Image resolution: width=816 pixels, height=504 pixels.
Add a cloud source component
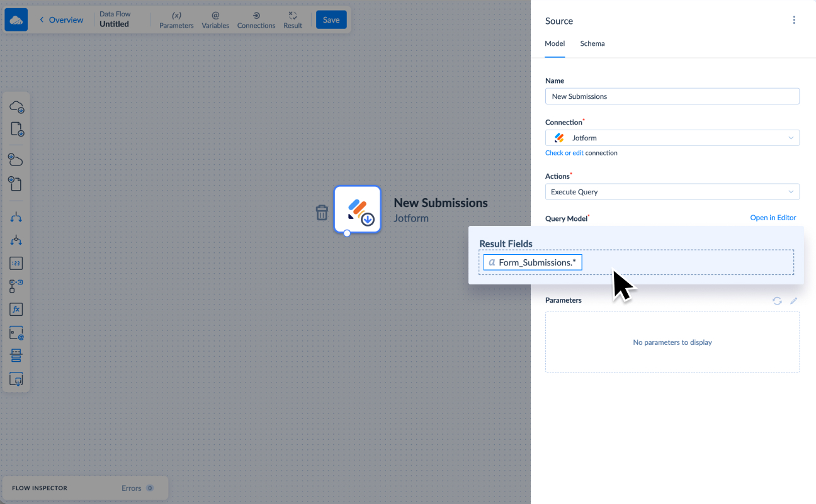[16, 107]
